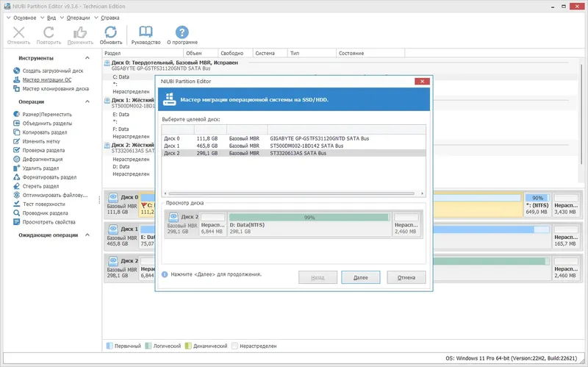
Task: Collapse the Инструменты sidebar section
Action: coord(87,58)
